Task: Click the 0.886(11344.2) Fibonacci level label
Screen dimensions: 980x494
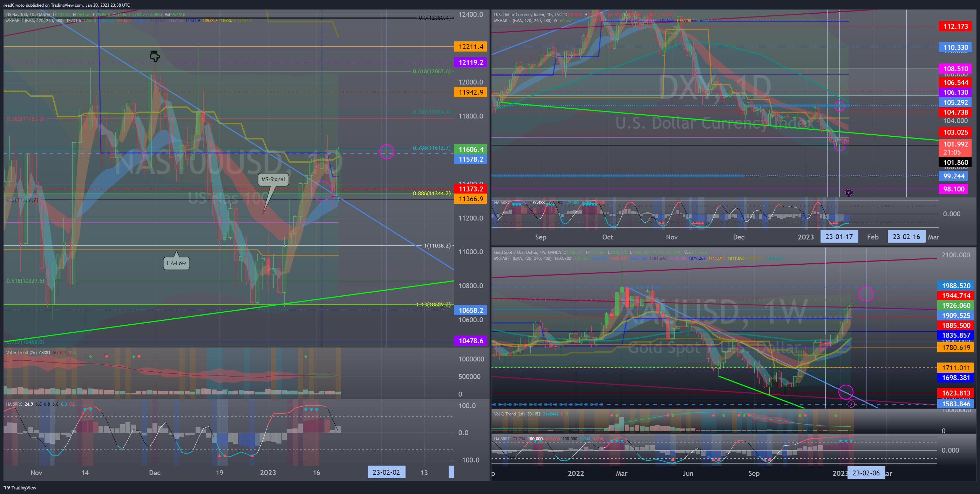Action: click(x=432, y=193)
